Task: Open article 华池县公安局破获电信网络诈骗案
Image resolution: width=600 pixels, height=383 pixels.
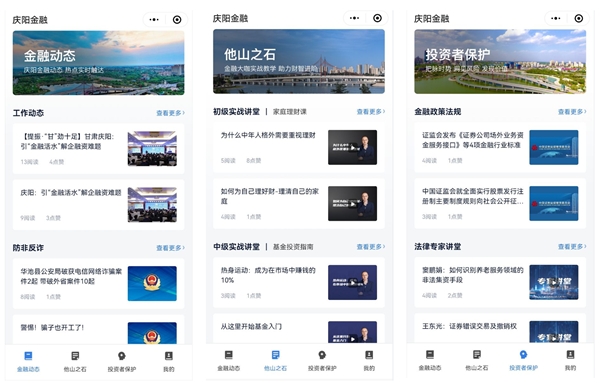Action: point(98,284)
